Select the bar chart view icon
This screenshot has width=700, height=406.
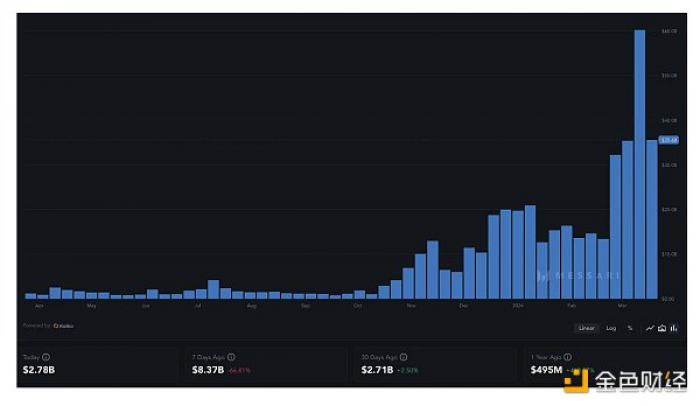pyautogui.click(x=674, y=328)
